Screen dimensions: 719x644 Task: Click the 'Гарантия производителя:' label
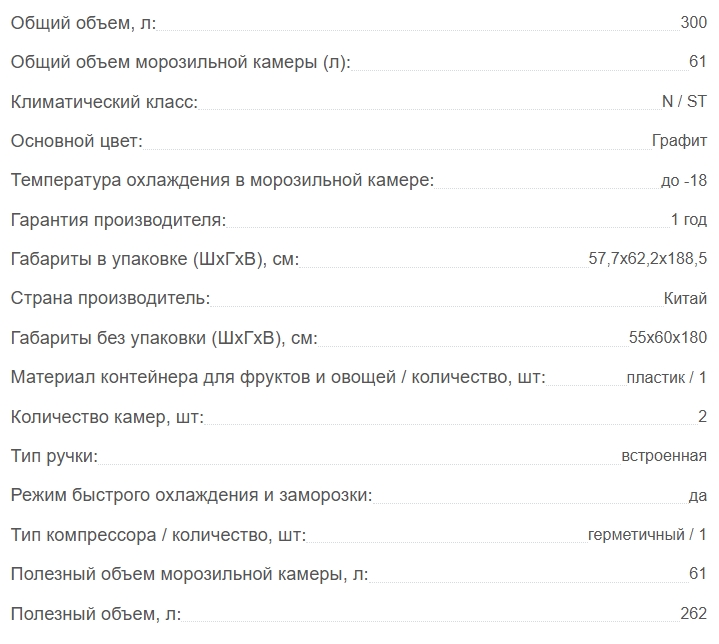click(118, 220)
